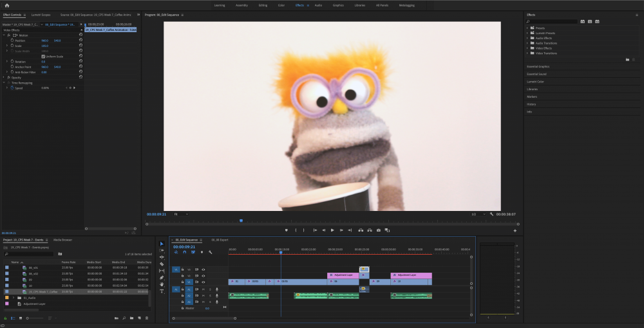Reset the Scale parameter

80,46
